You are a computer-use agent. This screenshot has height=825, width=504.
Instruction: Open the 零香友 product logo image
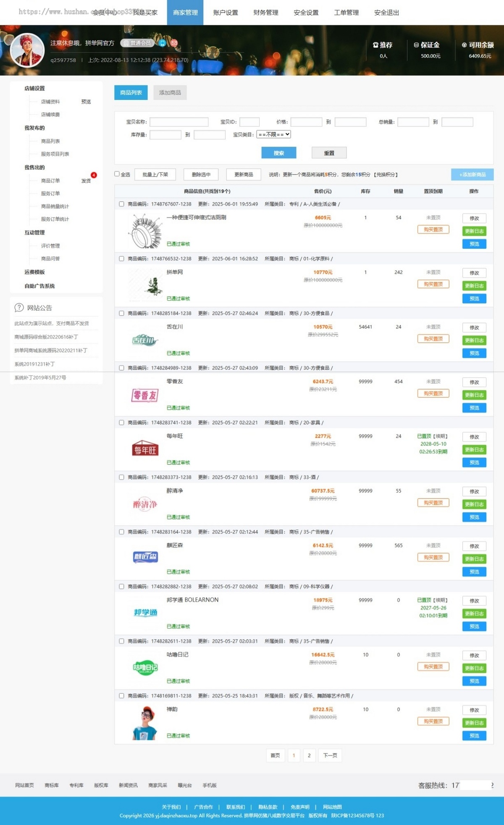click(145, 395)
